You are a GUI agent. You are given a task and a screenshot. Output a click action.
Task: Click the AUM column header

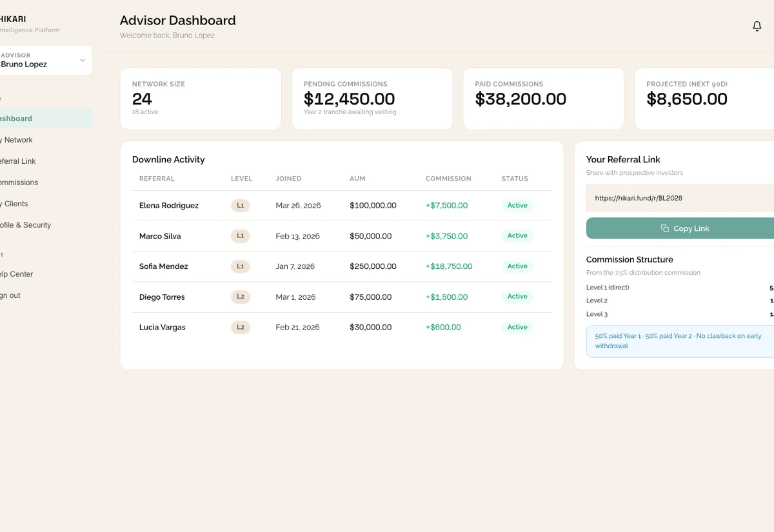pos(357,179)
